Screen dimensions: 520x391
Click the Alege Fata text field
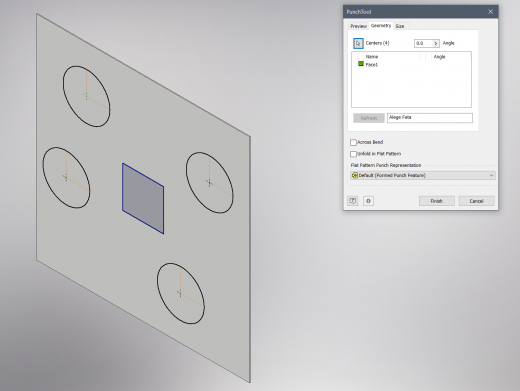430,118
